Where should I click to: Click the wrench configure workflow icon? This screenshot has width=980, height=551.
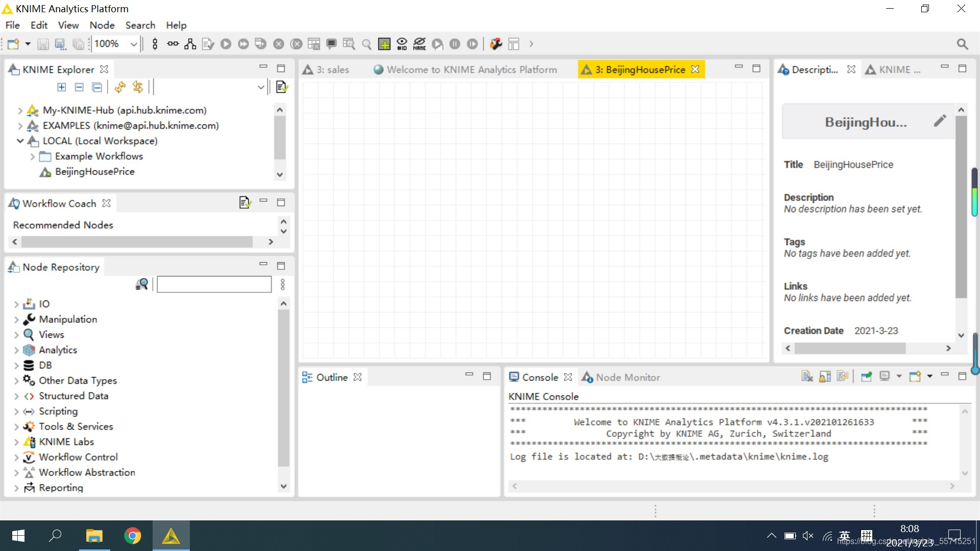[x=496, y=44]
